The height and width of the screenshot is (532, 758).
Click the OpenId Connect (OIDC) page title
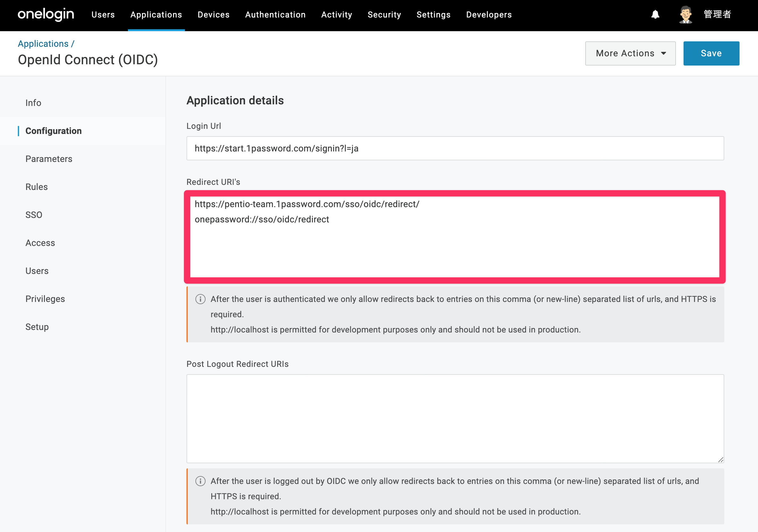tap(88, 60)
